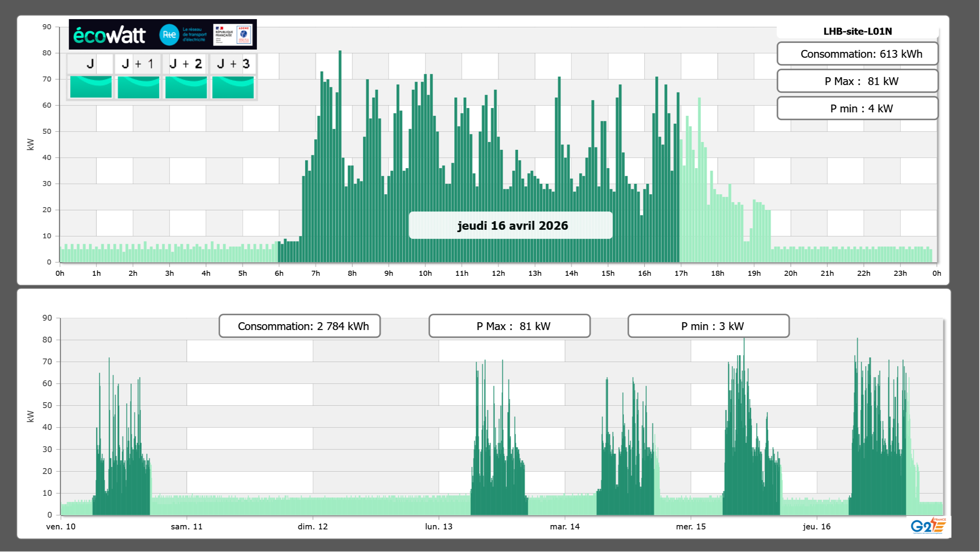980x552 pixels.
Task: Click the jeudi 16 avril 2026 date label
Action: (511, 225)
